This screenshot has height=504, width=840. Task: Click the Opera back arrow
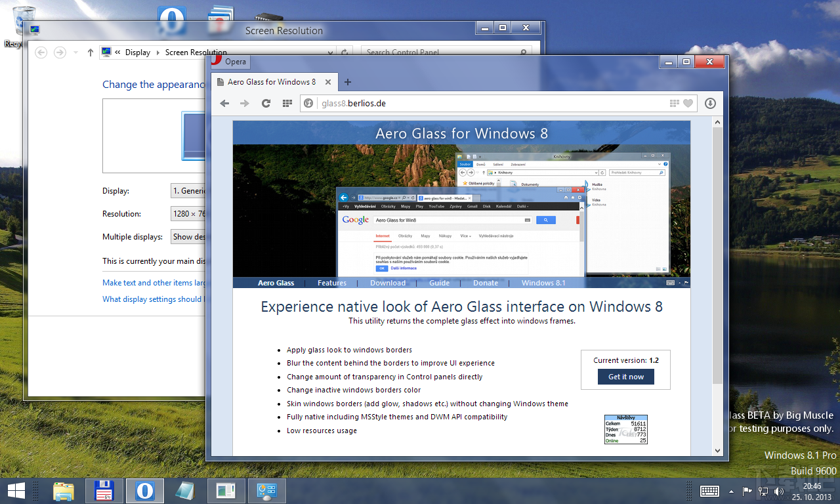tap(224, 103)
